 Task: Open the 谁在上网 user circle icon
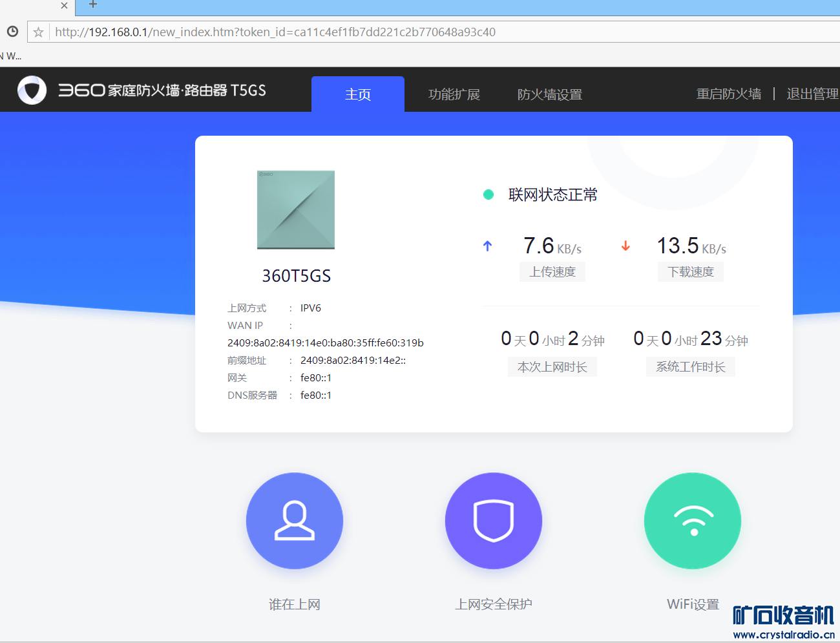(295, 521)
